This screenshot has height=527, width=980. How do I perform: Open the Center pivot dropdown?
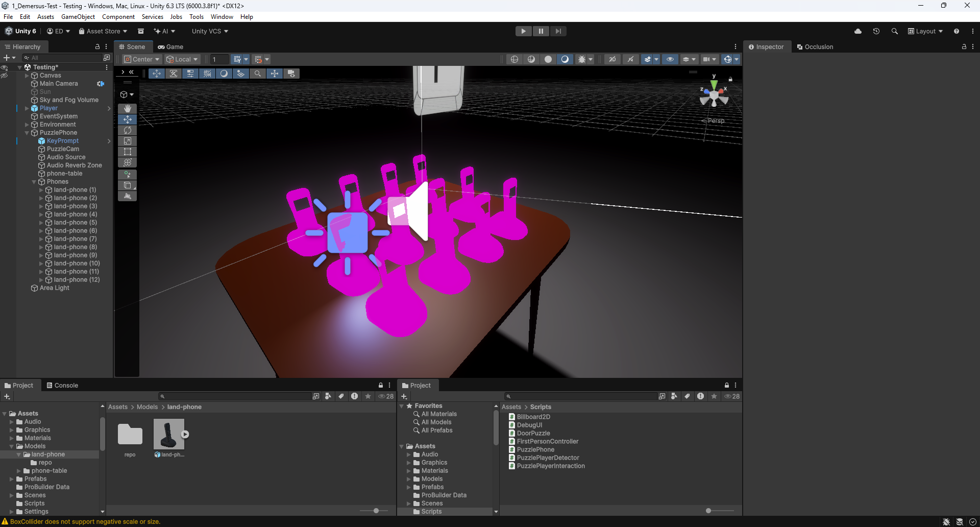click(142, 59)
